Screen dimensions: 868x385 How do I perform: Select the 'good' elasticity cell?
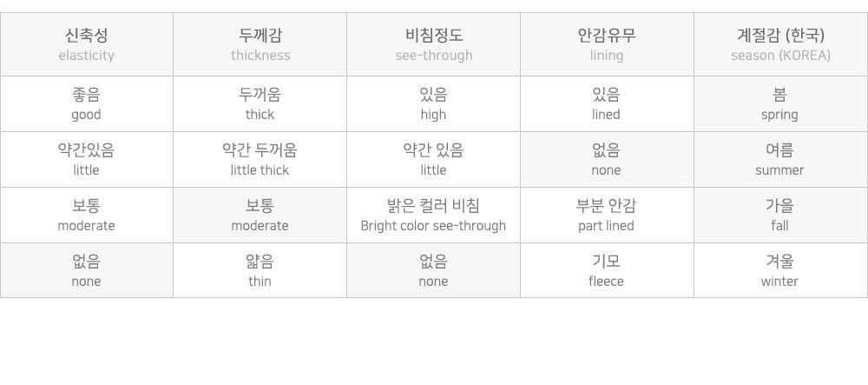click(87, 104)
